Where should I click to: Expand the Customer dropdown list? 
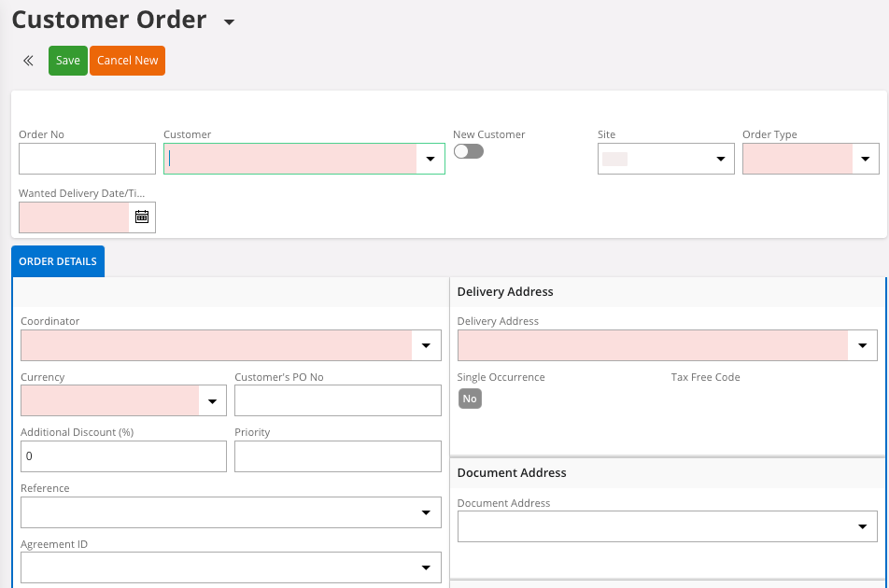click(x=430, y=159)
